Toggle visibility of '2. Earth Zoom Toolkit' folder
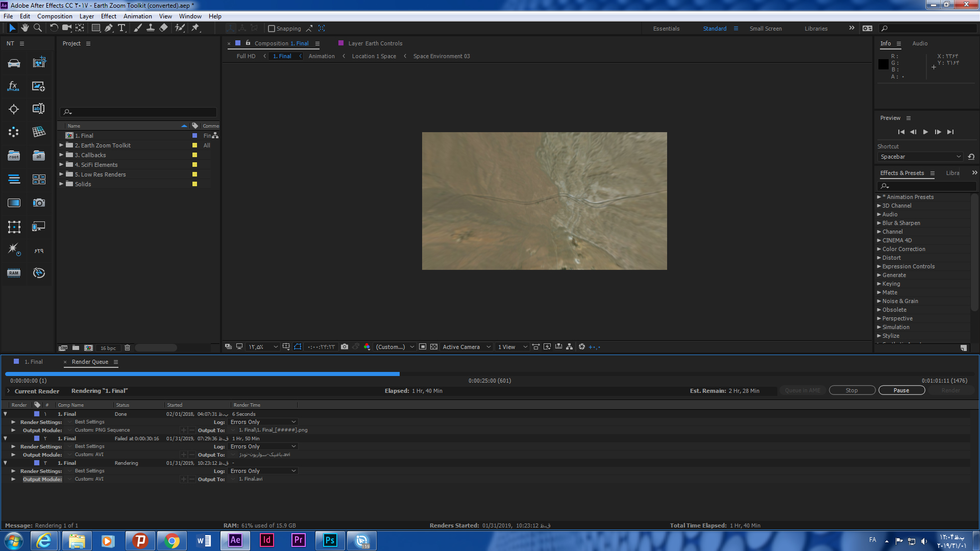 (x=61, y=145)
